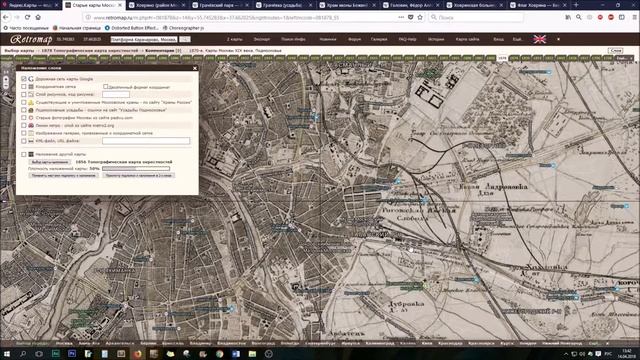Select the 1878 year tab
The image size is (640, 360).
pyautogui.click(x=502, y=58)
